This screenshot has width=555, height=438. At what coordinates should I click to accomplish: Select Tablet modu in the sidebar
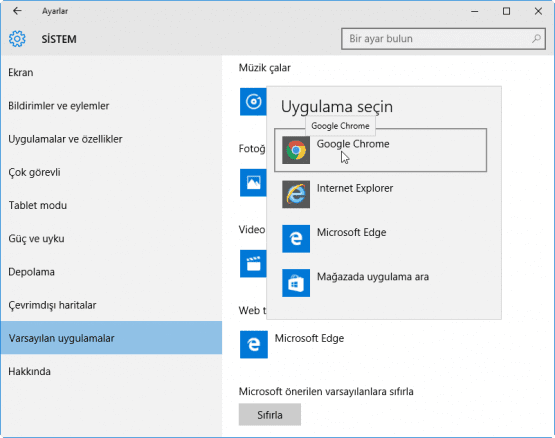tap(111, 205)
